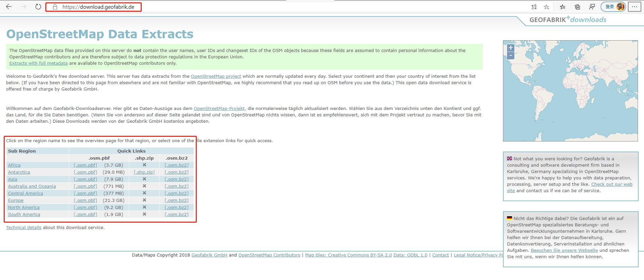
Task: Download Antarctica .osm.bz2 file
Action: tap(177, 172)
